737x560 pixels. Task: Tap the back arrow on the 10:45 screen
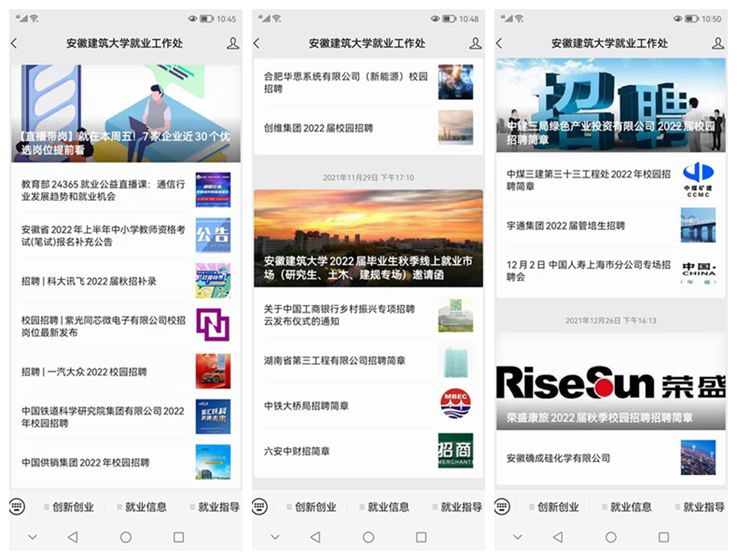(14, 44)
